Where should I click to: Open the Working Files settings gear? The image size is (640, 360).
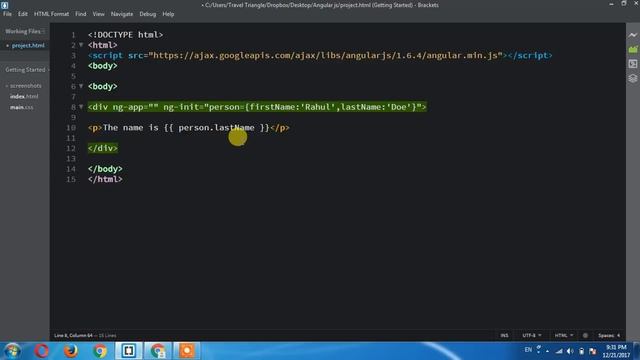click(x=43, y=31)
